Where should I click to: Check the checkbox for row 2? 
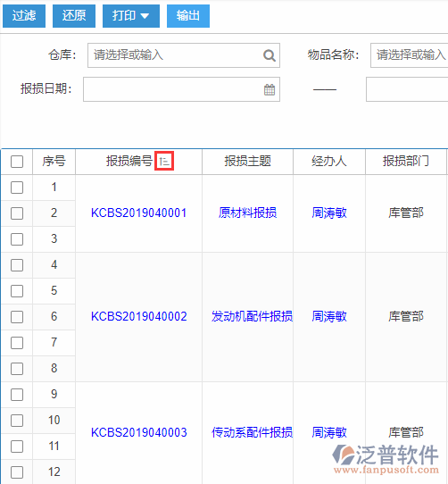(x=17, y=213)
